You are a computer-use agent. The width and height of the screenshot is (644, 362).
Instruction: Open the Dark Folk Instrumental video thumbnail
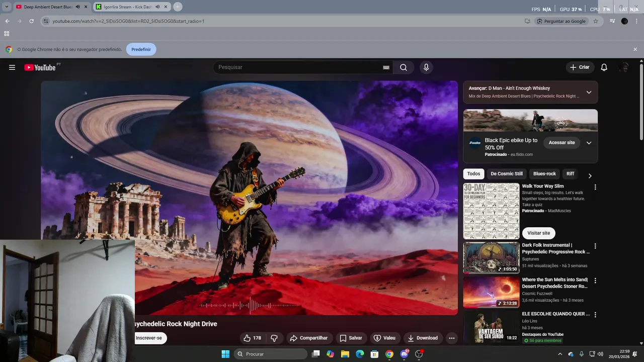491,257
